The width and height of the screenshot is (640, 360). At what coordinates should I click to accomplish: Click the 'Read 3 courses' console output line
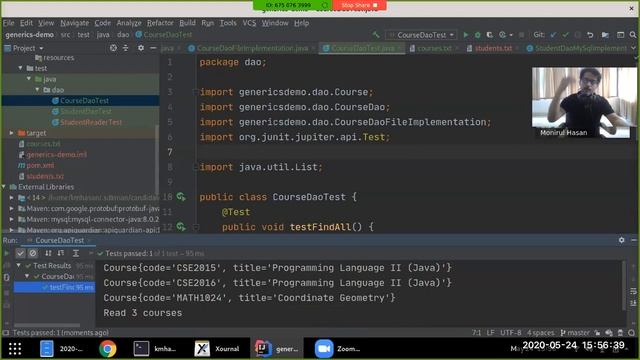click(x=142, y=313)
